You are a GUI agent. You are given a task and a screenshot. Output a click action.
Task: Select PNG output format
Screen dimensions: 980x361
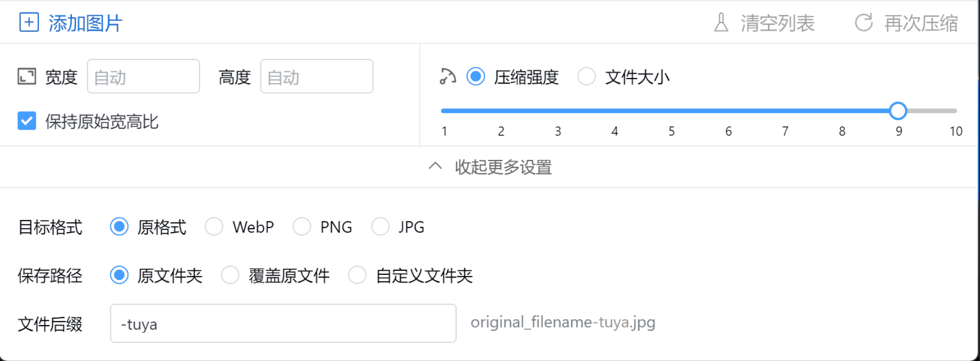[302, 227]
